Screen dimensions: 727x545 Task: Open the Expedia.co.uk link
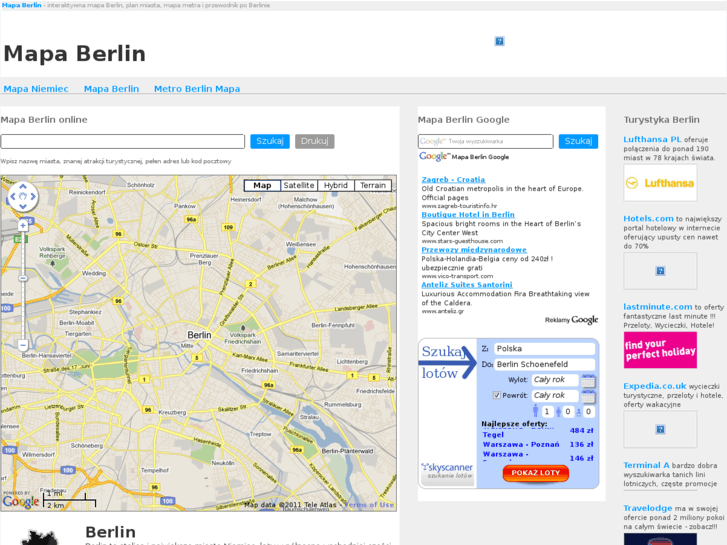tap(655, 386)
